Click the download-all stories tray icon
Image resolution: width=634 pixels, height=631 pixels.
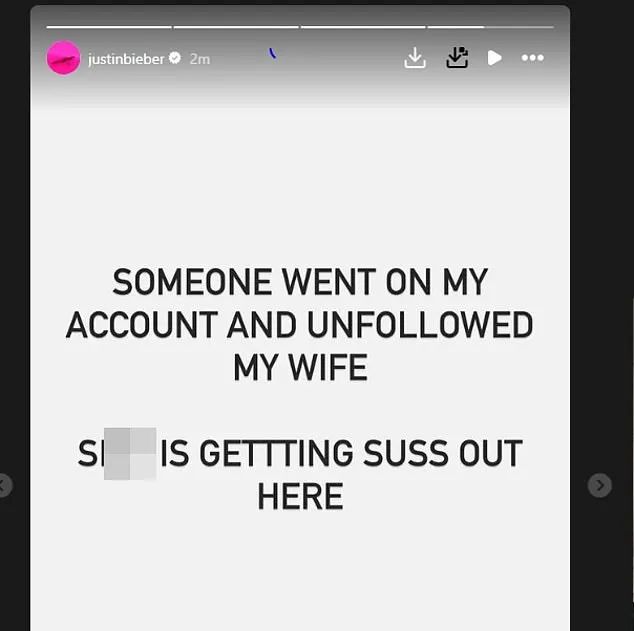click(x=457, y=58)
